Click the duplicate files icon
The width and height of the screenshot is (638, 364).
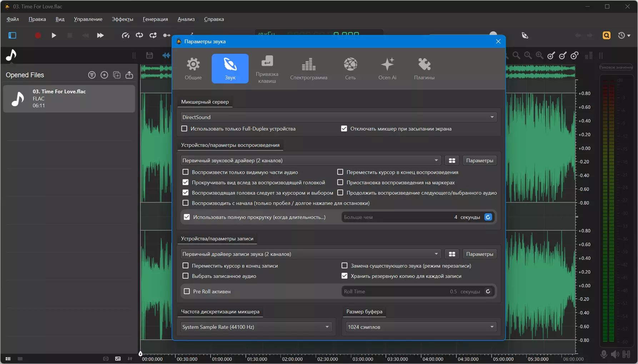pos(117,75)
